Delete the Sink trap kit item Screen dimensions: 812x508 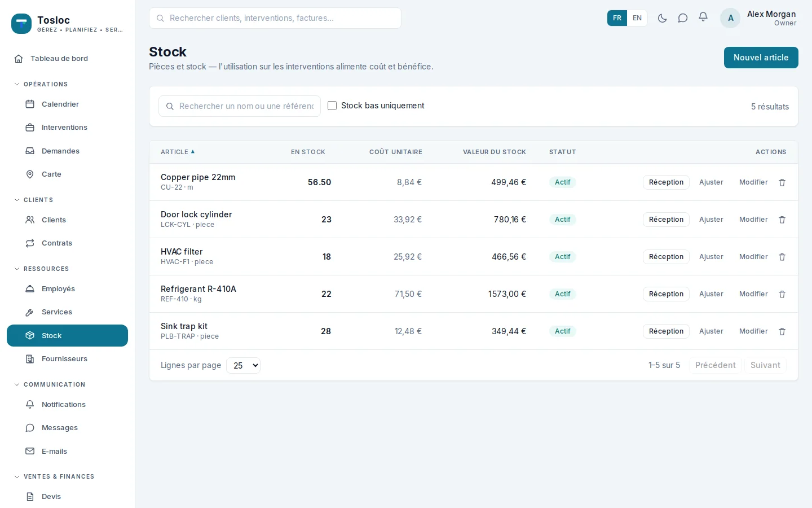point(782,331)
